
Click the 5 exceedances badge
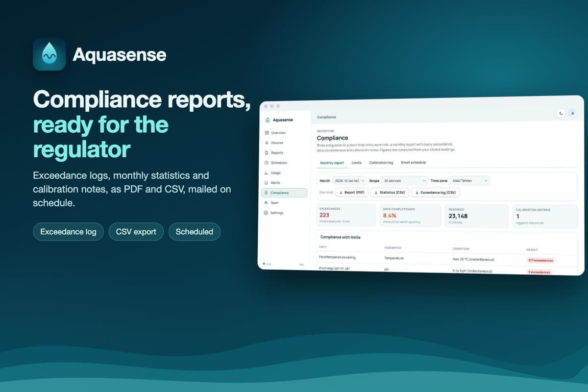point(539,272)
